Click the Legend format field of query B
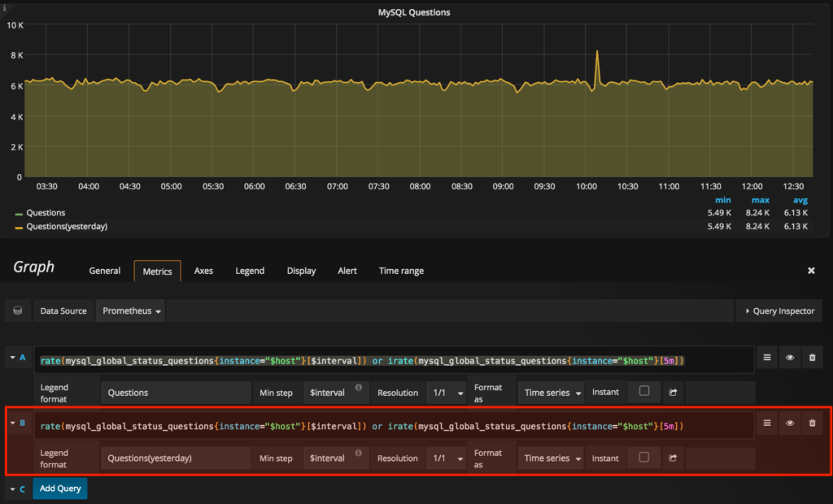The height and width of the screenshot is (504, 833). [175, 458]
